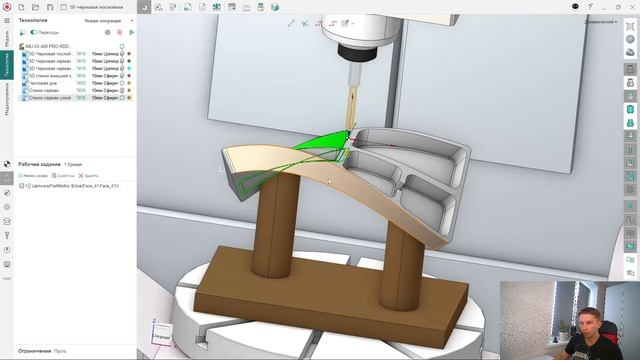The image size is (640, 360).
Task: Click the Удалить button with red X
Action: (x=89, y=176)
